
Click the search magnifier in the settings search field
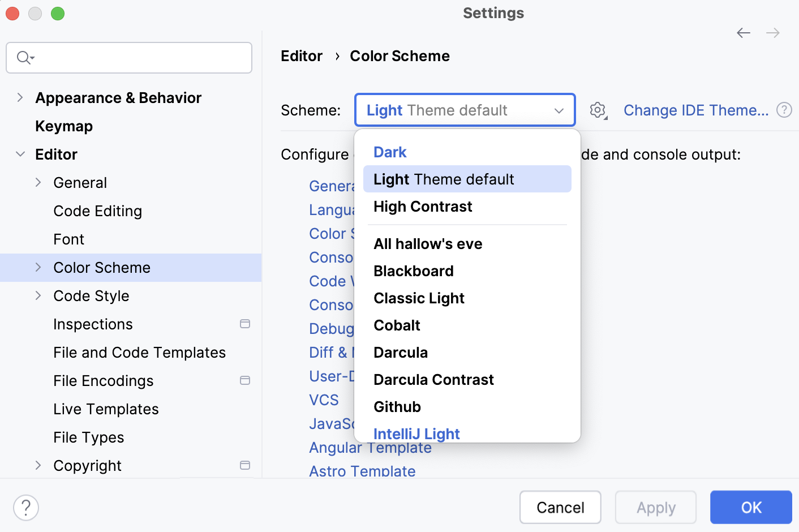pyautogui.click(x=23, y=57)
